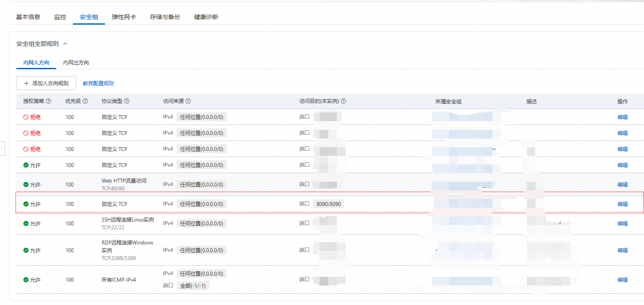
Task: Open the 教我配置规则 link
Action: tap(98, 83)
